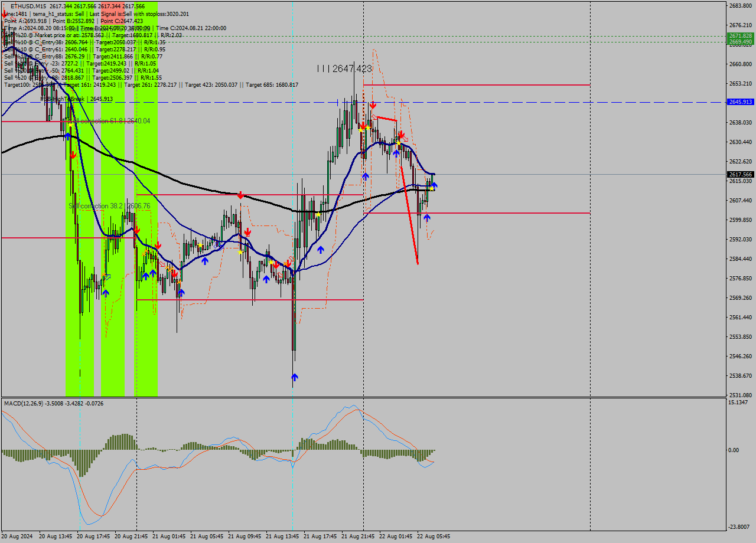Click the '21 Aug 13:45' time axis label
This screenshot has width=756, height=543.
tap(282, 537)
